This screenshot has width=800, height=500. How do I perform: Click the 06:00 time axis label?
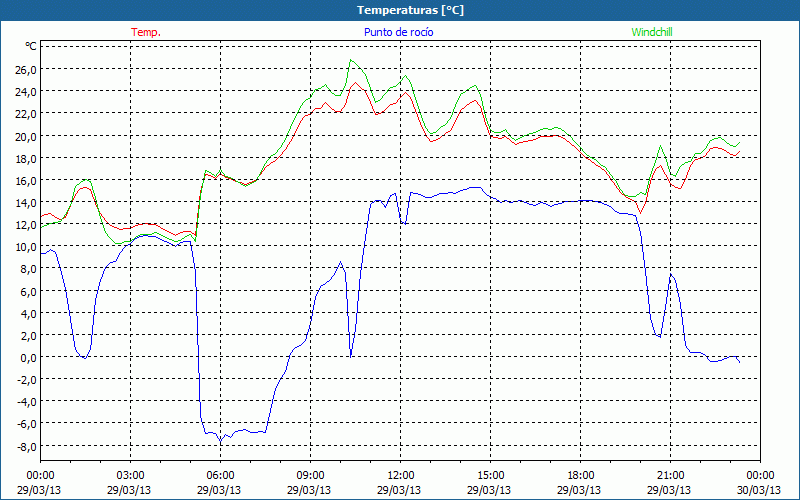220,476
